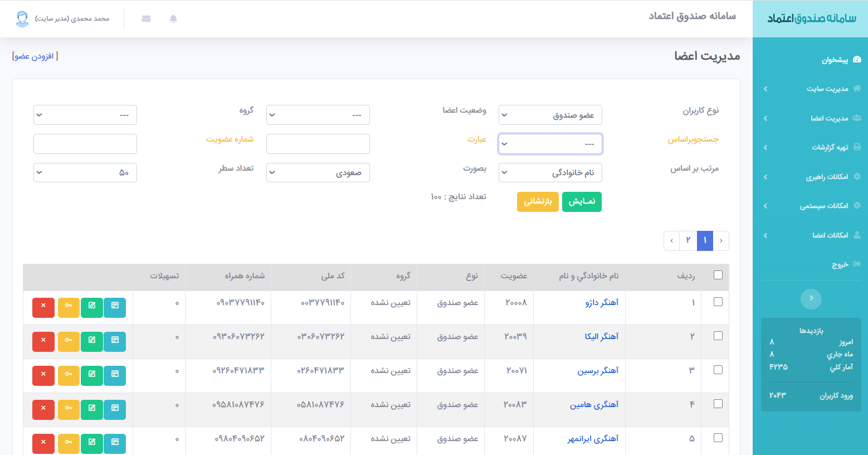View details icon for آهنگری ایرانمهر
The width and height of the screenshot is (868, 455).
(x=115, y=444)
